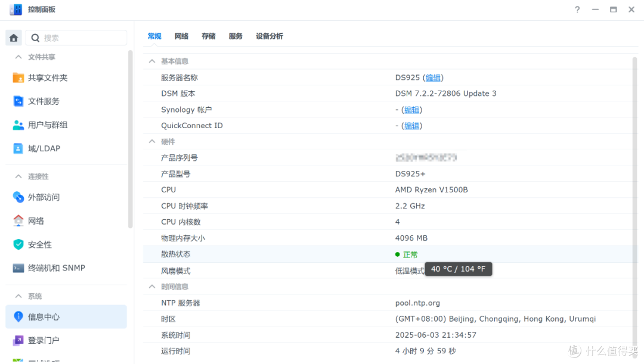Image resolution: width=644 pixels, height=364 pixels.
Task: Select Info Center (信息中心) icon
Action: pos(18,316)
